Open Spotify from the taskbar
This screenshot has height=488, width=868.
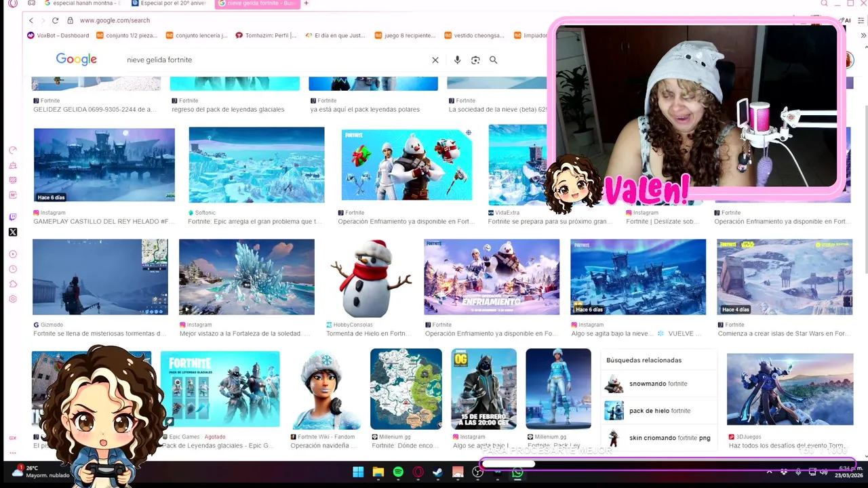tap(398, 472)
